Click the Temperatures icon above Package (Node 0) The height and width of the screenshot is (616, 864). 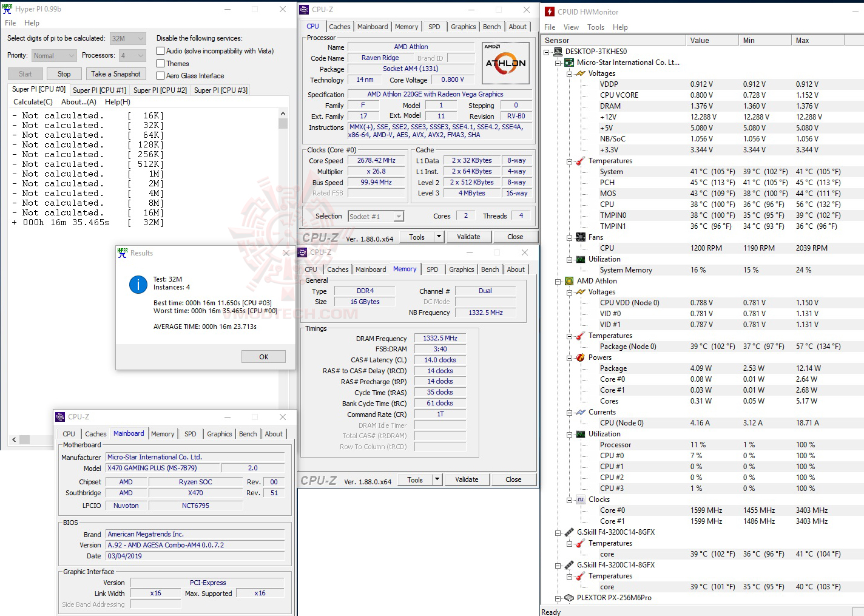pyautogui.click(x=581, y=336)
